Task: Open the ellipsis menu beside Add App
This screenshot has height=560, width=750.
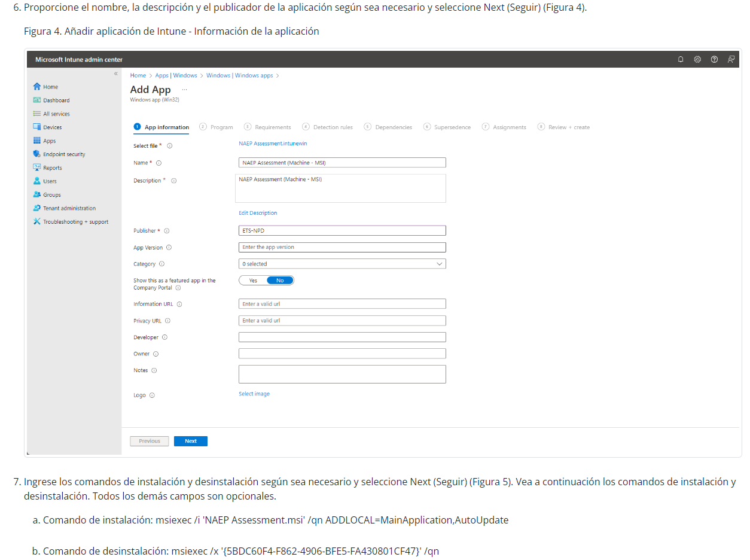Action: point(184,89)
